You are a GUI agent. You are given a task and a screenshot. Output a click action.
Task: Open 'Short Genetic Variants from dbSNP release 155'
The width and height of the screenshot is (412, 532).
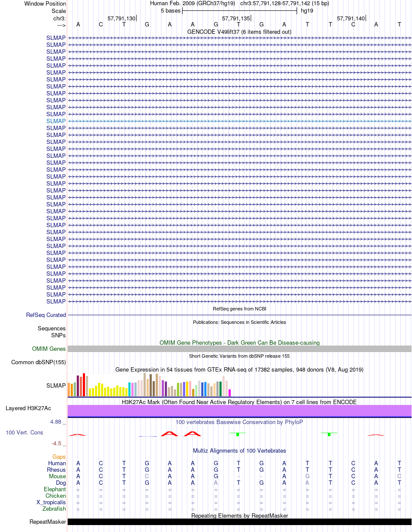click(239, 356)
